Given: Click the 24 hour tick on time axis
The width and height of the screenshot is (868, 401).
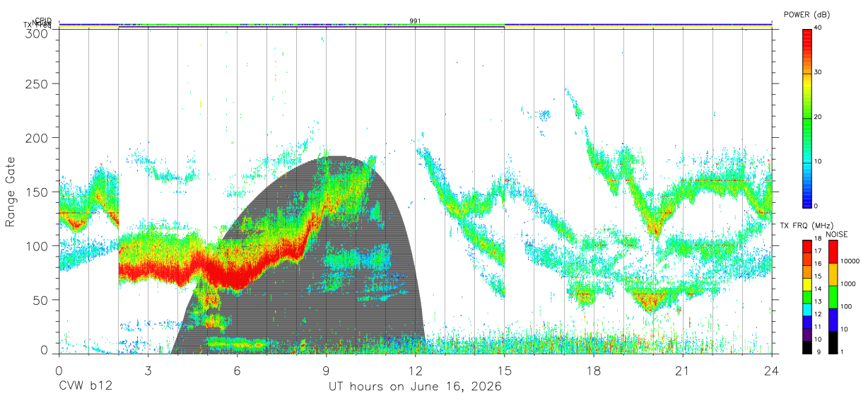Looking at the screenshot, I should pyautogui.click(x=771, y=371).
